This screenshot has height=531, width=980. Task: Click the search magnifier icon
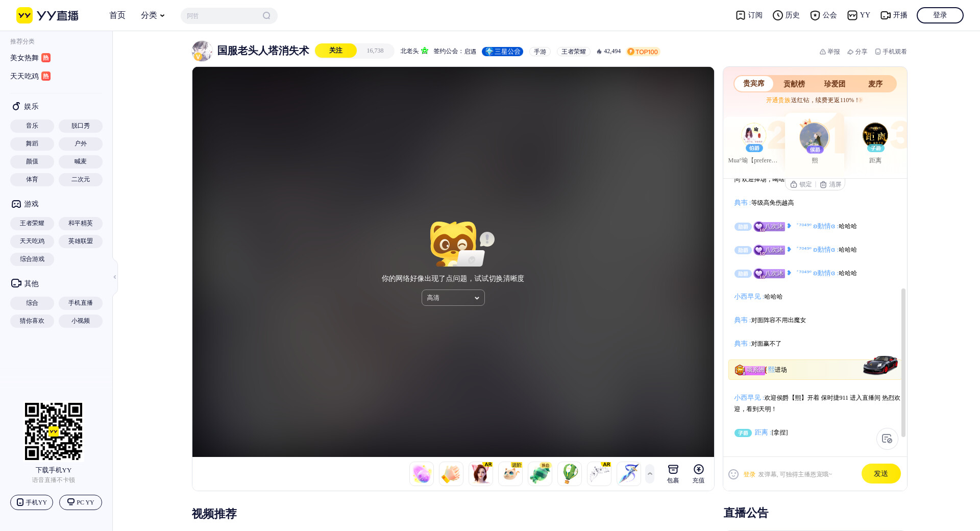coord(266,16)
